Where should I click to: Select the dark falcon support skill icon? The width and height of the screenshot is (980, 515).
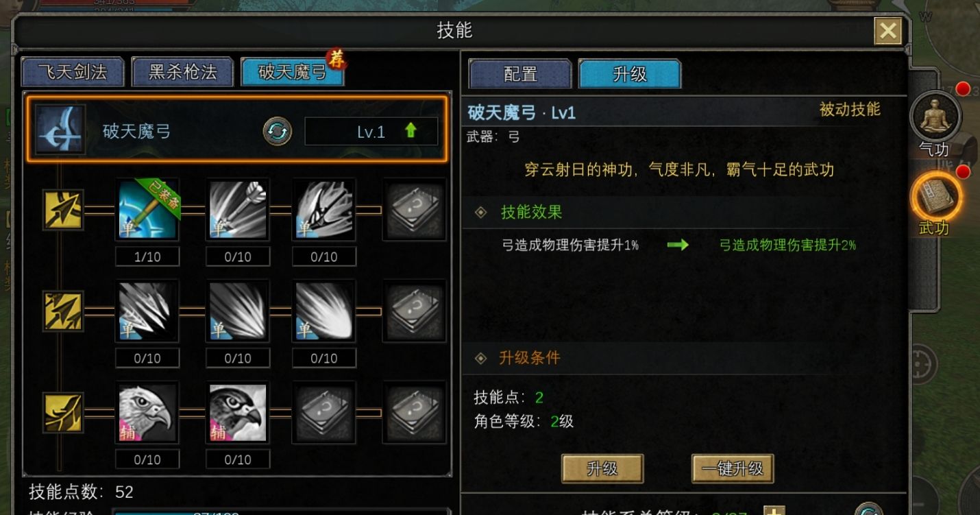238,412
